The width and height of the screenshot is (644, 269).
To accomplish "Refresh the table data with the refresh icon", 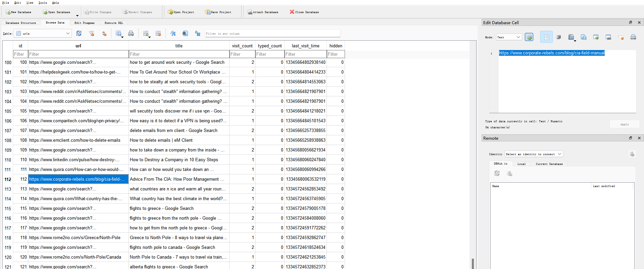I will point(79,33).
